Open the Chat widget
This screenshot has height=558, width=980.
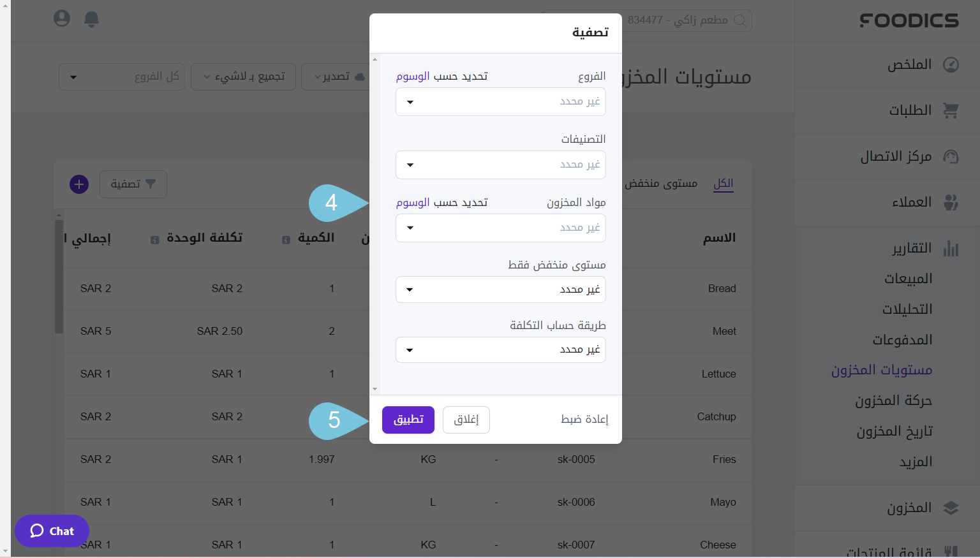tap(52, 531)
